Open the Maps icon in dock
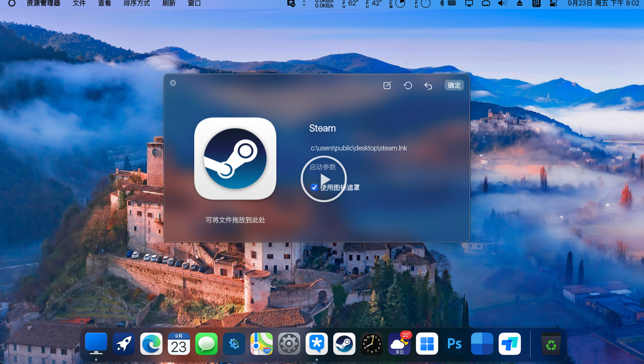Screen dimensions: 644x364 tap(262, 344)
